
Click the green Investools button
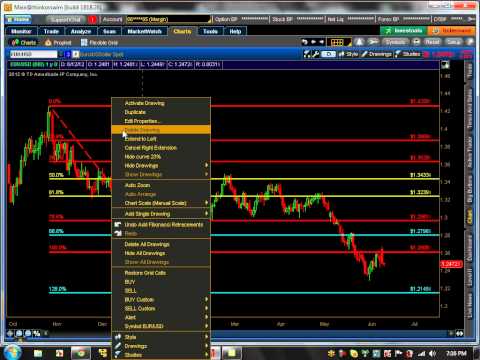point(403,31)
